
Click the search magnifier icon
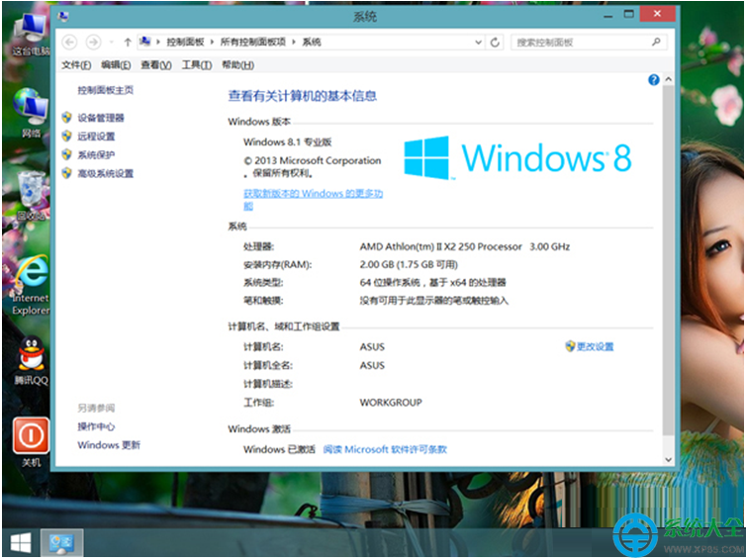tap(656, 42)
